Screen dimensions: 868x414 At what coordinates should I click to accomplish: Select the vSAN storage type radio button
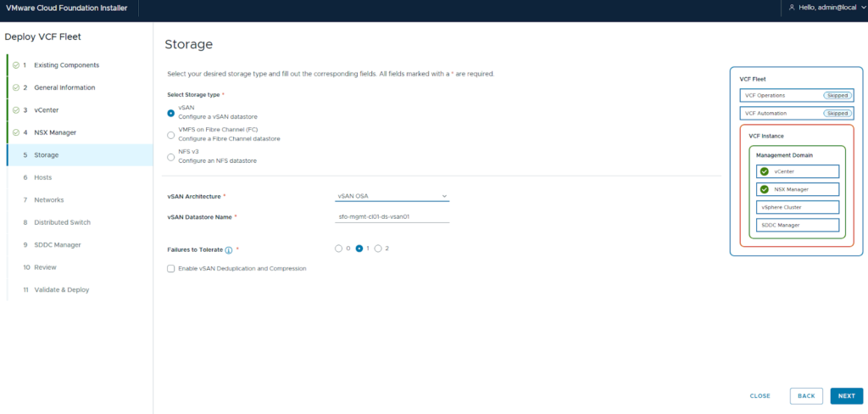tap(171, 113)
